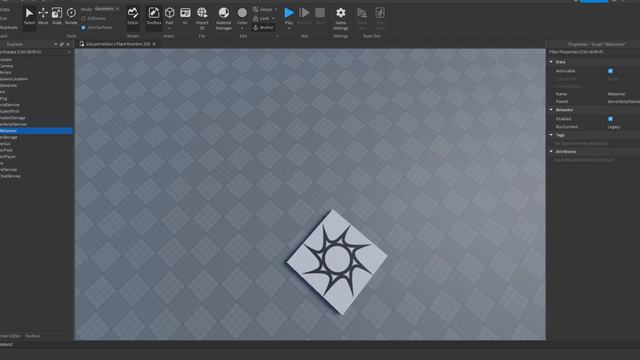Select the Place Number viewport tab
The image size is (640, 360).
117,44
